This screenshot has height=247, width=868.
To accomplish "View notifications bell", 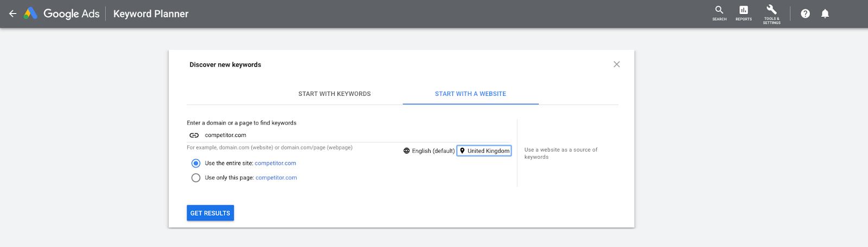I will coord(825,14).
